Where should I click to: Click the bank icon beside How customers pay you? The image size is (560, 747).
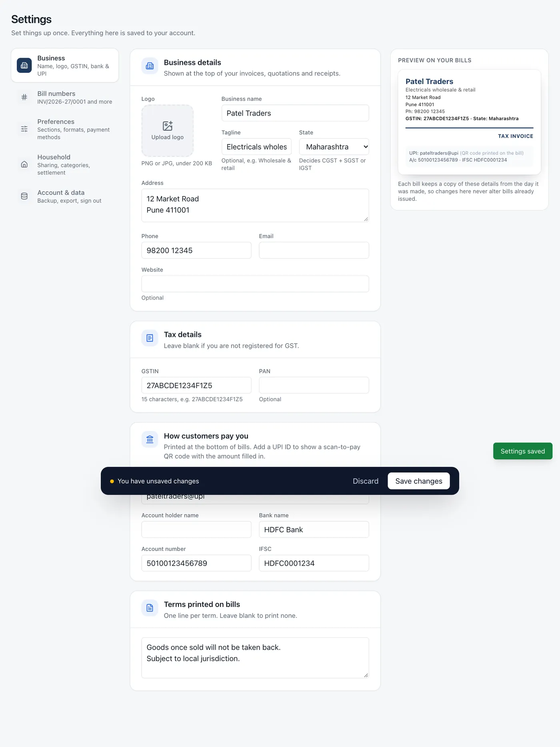(x=150, y=439)
